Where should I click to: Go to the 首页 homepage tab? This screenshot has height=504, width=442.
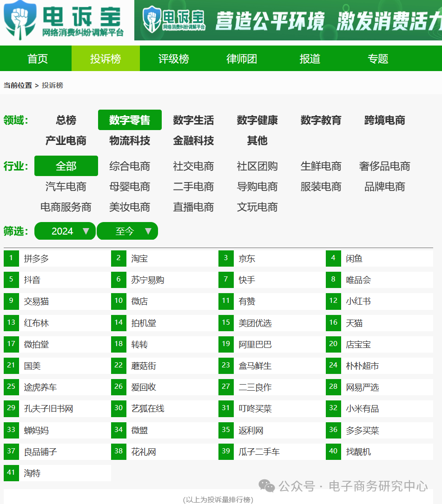click(x=38, y=59)
